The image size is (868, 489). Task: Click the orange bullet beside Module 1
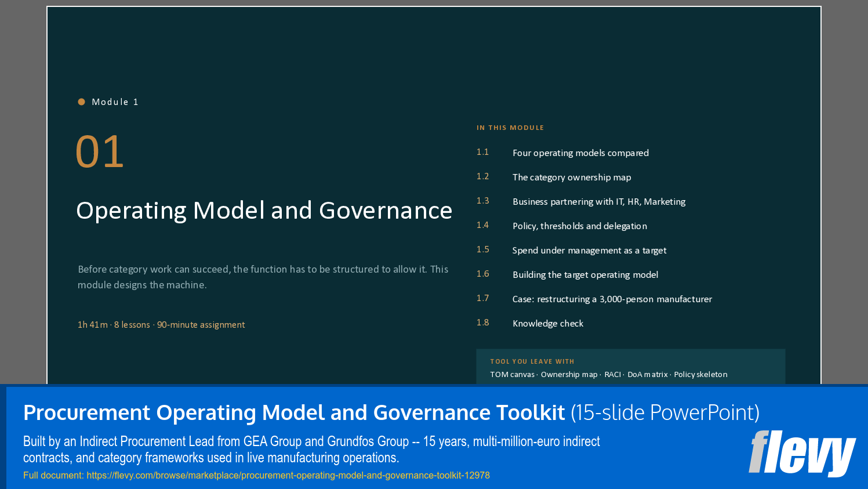click(x=81, y=102)
